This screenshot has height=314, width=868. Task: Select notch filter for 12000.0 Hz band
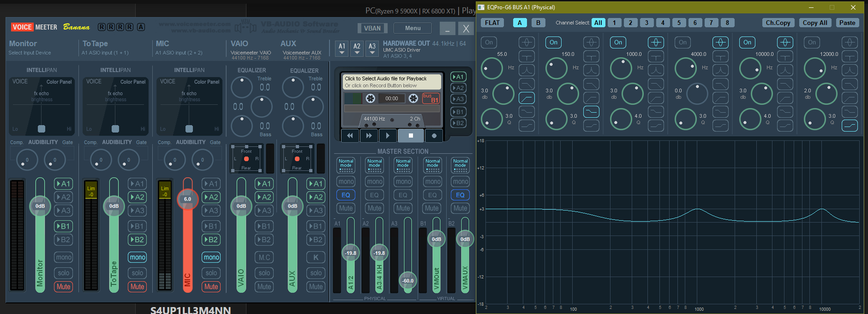click(850, 56)
